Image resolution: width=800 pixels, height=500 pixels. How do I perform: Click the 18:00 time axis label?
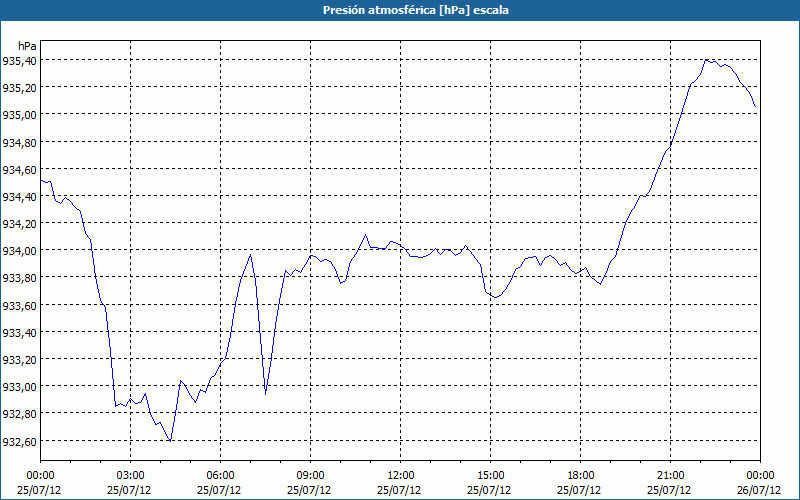[581, 476]
